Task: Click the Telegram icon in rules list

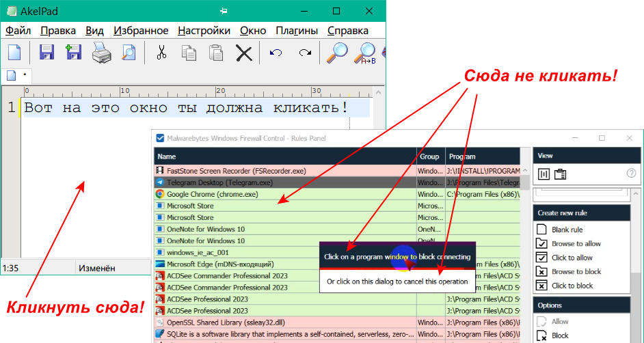Action: (x=160, y=182)
